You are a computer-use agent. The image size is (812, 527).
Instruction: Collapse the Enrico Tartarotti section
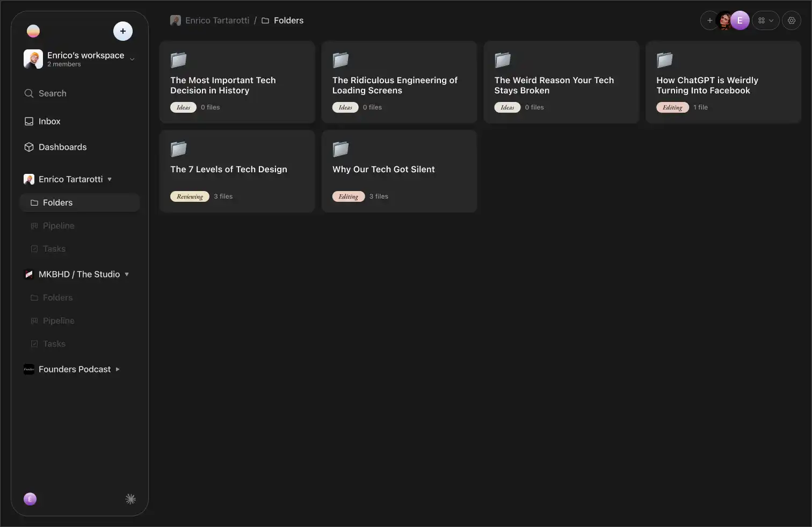click(110, 179)
